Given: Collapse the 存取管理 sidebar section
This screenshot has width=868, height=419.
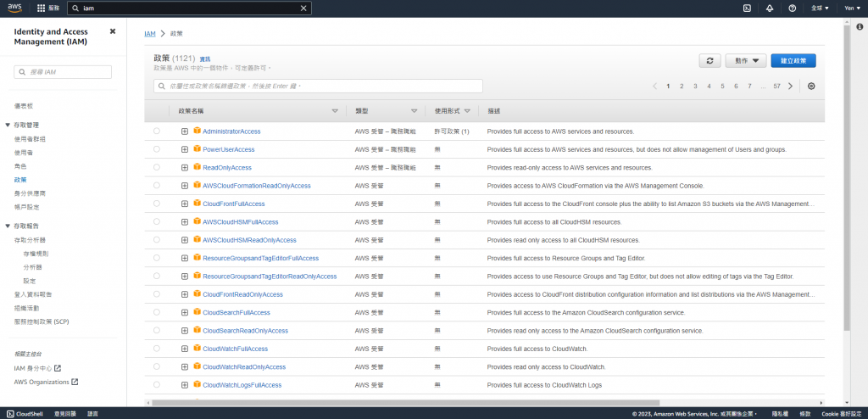Looking at the screenshot, I should click(x=8, y=126).
